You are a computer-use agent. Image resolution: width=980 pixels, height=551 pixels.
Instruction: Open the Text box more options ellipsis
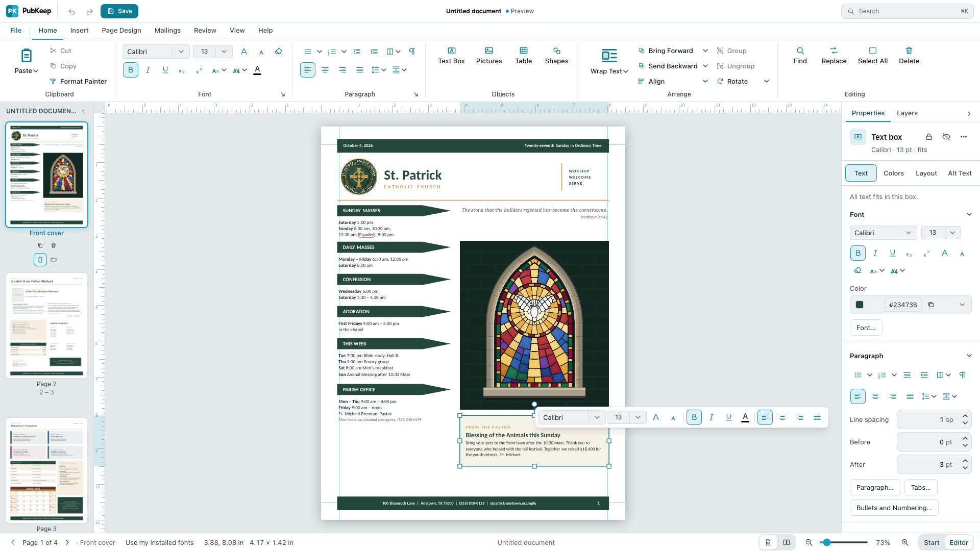(x=964, y=137)
